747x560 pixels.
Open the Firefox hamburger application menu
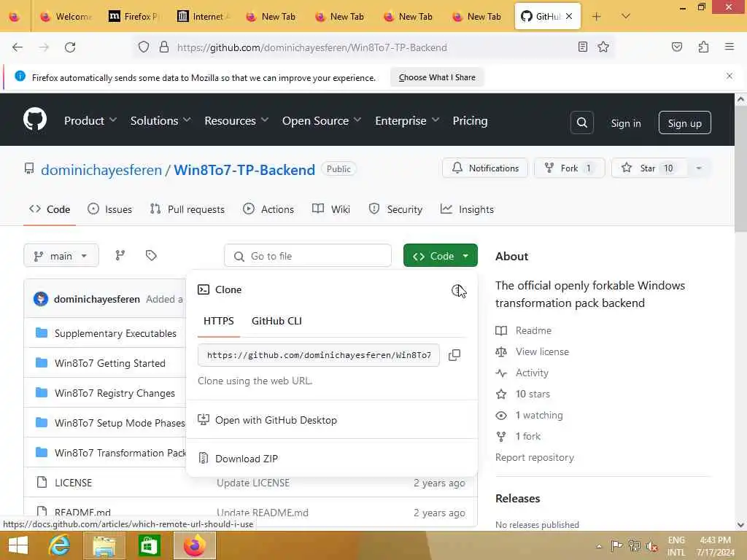(729, 47)
